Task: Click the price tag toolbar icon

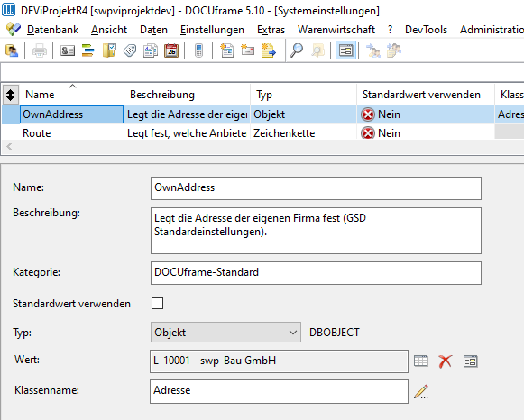Action: tap(130, 50)
